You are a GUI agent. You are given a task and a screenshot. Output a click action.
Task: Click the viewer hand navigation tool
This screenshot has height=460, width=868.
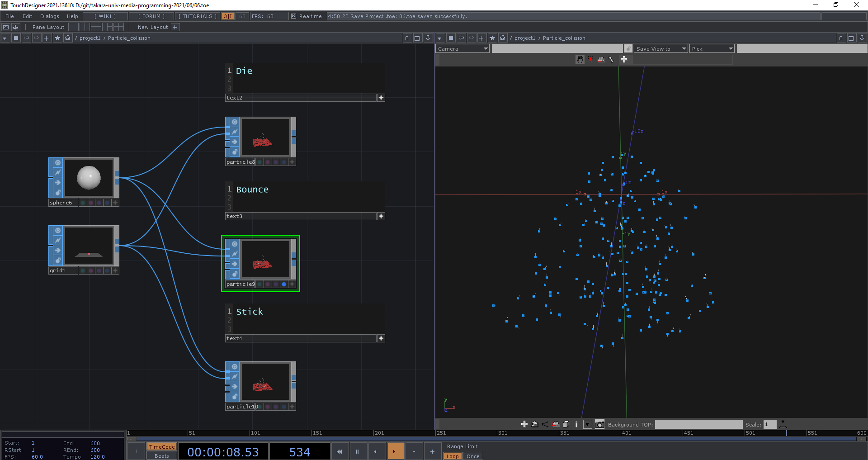click(x=580, y=60)
